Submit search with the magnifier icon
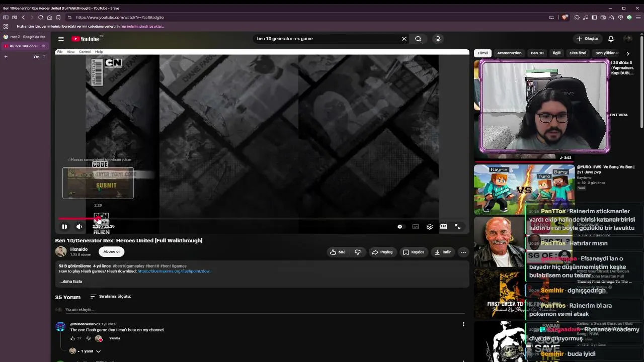The width and height of the screenshot is (644, 362). point(418,39)
